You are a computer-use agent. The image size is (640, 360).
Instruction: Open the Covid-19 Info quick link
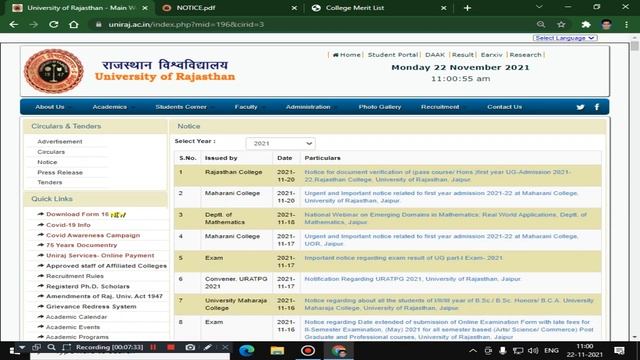coord(68,225)
